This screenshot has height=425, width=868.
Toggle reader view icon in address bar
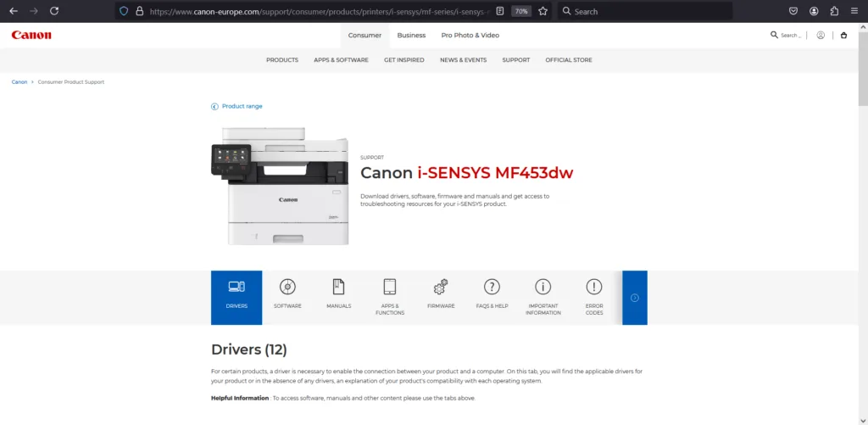(x=500, y=11)
